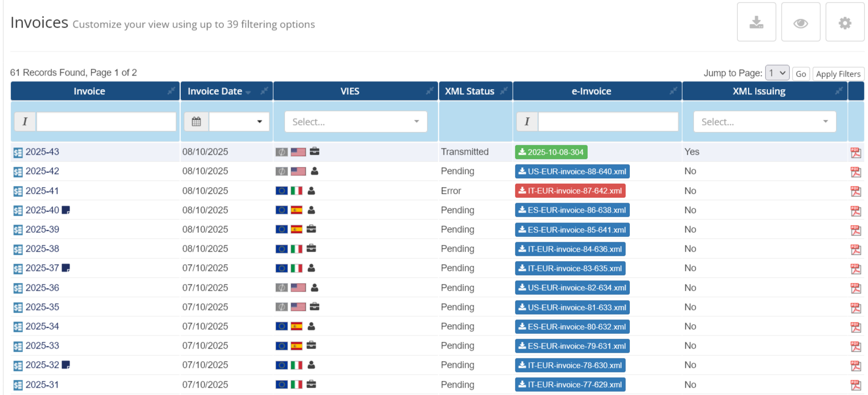Click the calendar icon in Invoice Date filter

pos(196,122)
